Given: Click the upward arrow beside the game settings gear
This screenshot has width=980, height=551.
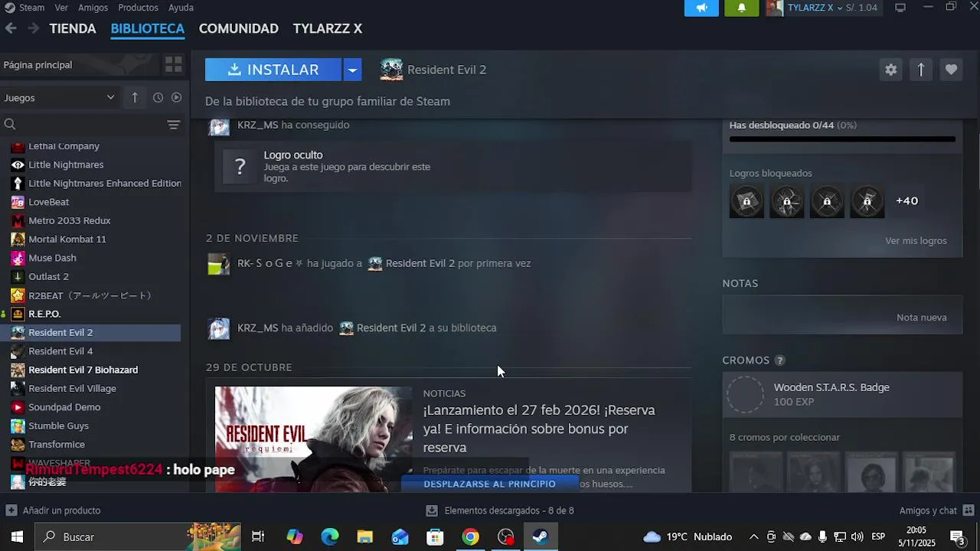Looking at the screenshot, I should tap(921, 70).
